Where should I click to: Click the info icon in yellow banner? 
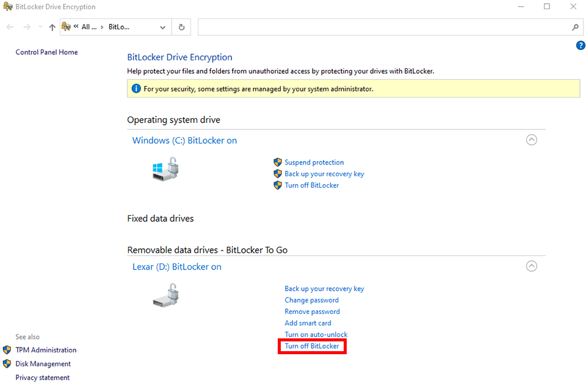136,88
